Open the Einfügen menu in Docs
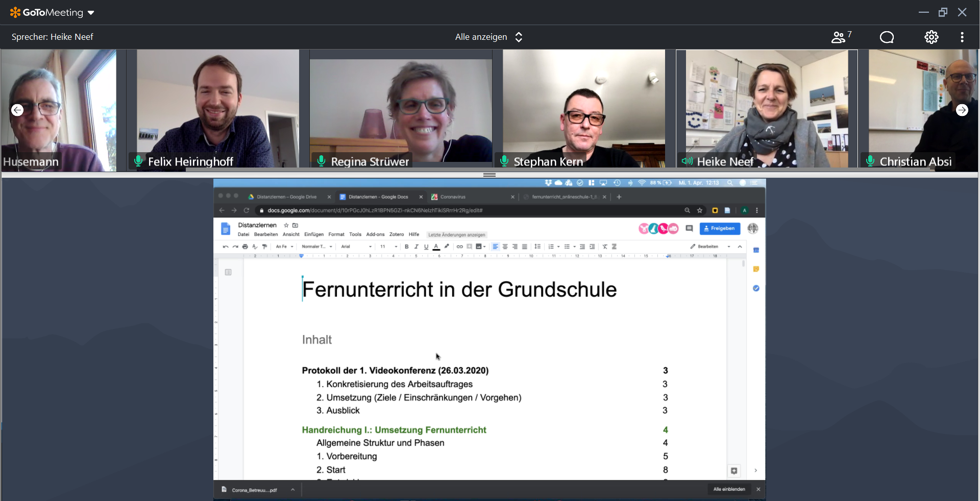980x501 pixels. point(313,234)
